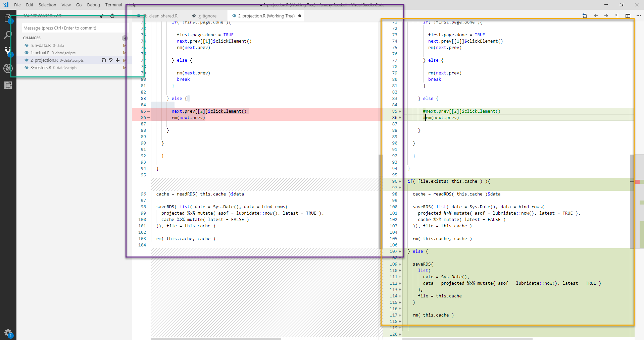Image resolution: width=644 pixels, height=340 pixels.
Task: Open the Manage gear menu
Action: [x=8, y=333]
